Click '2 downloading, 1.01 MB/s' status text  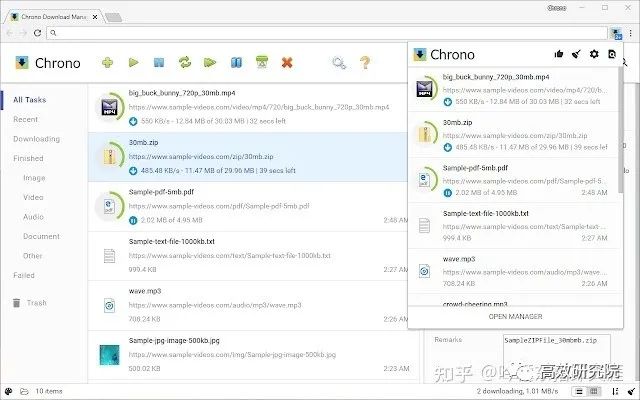click(517, 391)
